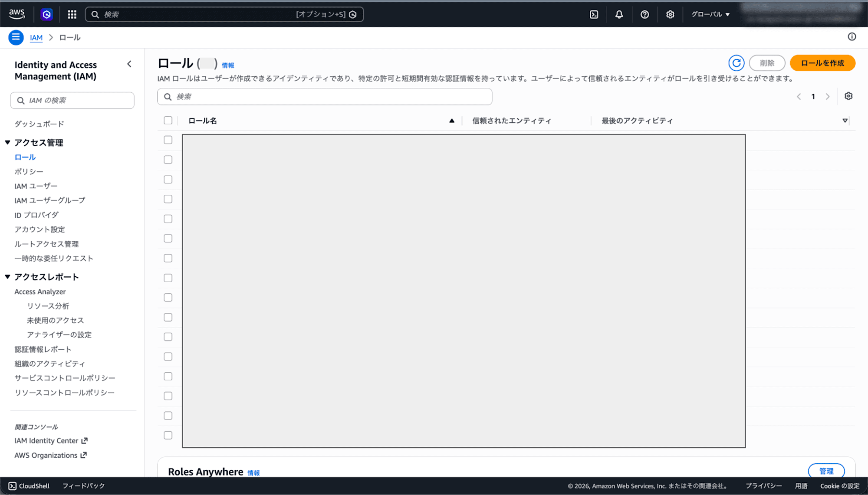This screenshot has width=868, height=495.
Task: Sort by last activity arrow
Action: 845,121
